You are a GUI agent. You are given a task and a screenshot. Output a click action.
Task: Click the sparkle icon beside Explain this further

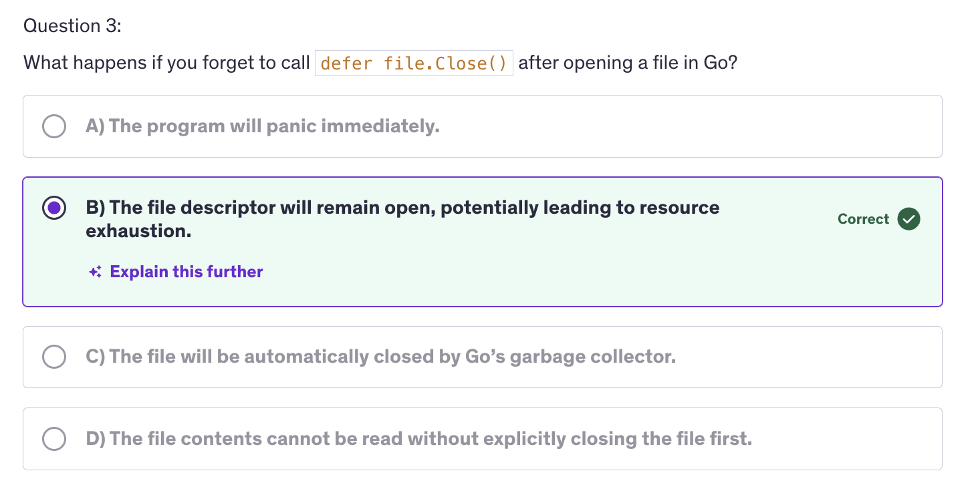(95, 272)
